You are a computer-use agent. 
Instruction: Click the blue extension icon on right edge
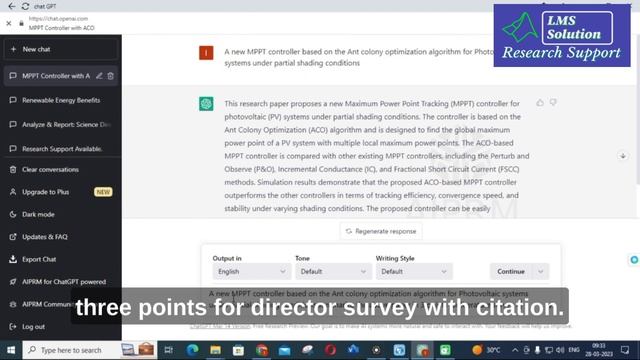tap(634, 260)
